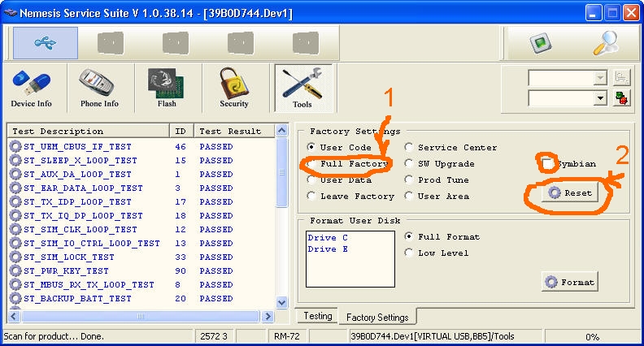The width and height of the screenshot is (644, 346).
Task: Open the upper disabled combo box
Action: pos(568,78)
